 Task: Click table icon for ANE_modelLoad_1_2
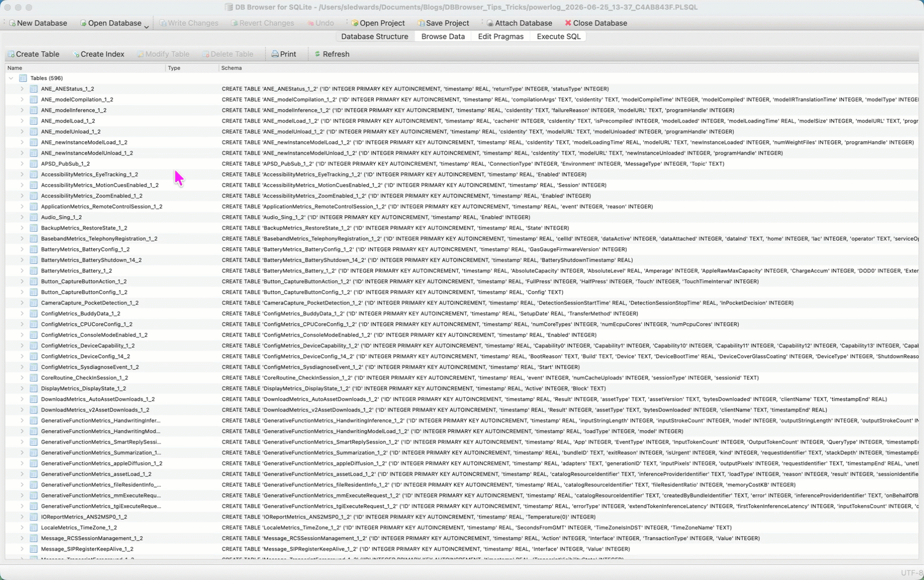34,121
